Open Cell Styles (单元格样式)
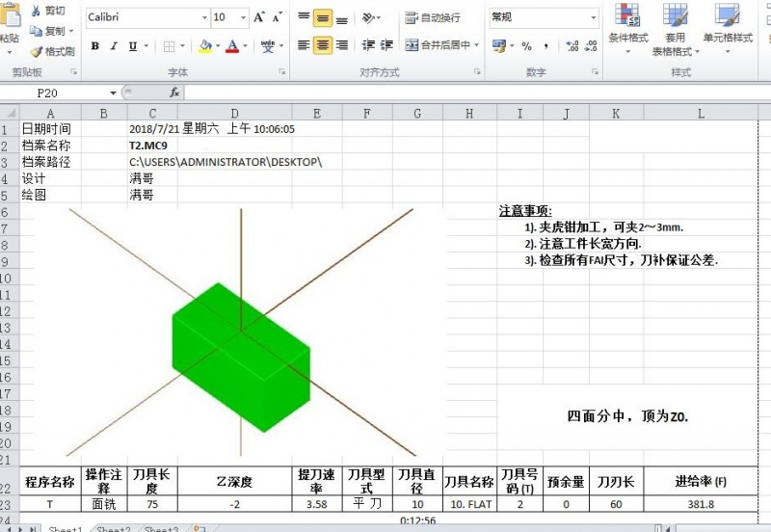The height and width of the screenshot is (532, 771). click(x=728, y=29)
